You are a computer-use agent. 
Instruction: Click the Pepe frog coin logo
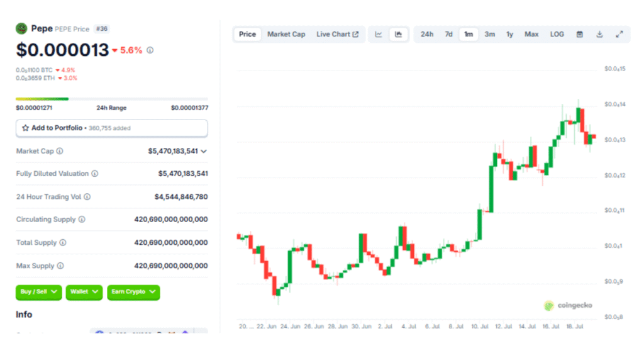click(21, 28)
